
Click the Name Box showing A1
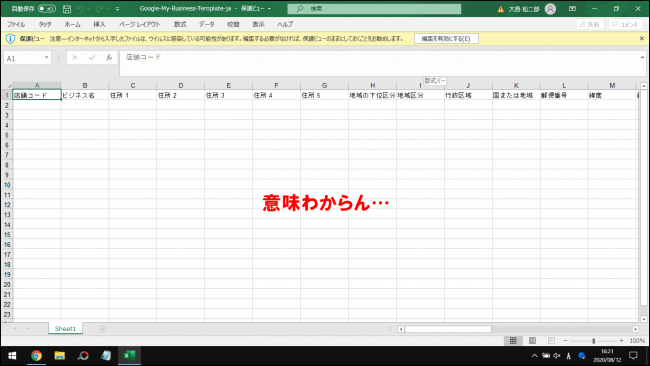pos(23,58)
